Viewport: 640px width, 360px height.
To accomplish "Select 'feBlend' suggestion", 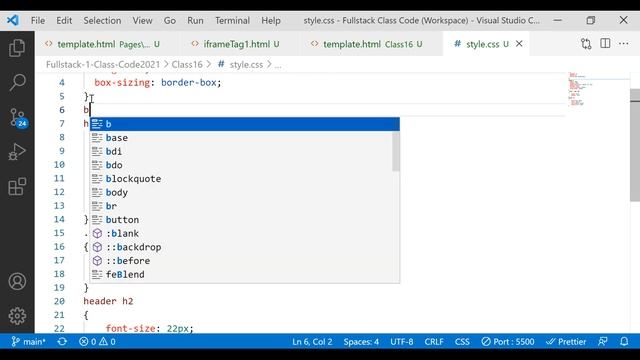I will point(244,275).
